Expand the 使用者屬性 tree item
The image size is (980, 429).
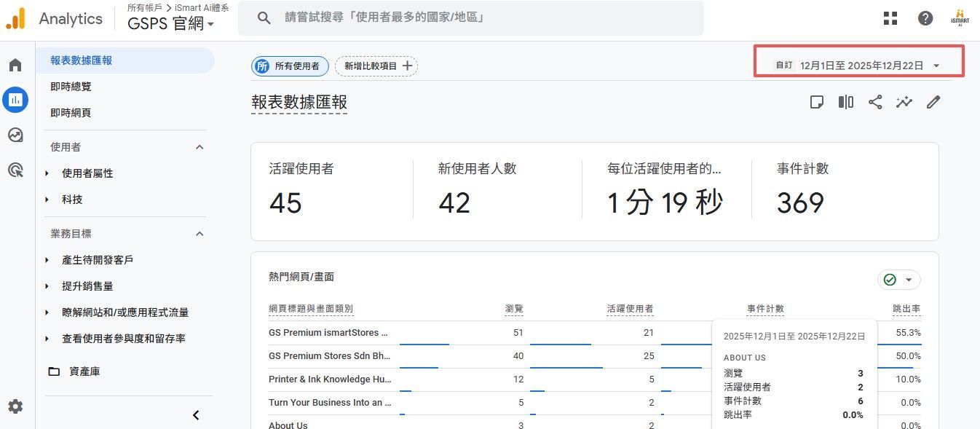(47, 173)
